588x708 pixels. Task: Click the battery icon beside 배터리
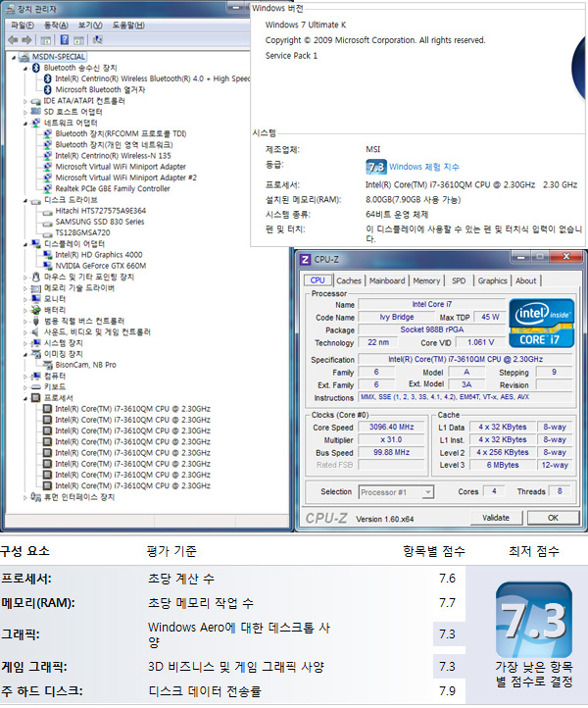(x=36, y=310)
